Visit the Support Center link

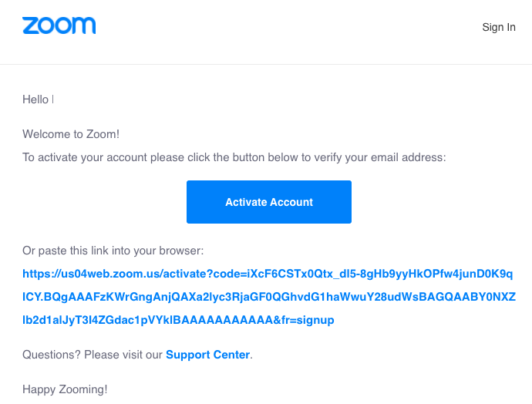tap(207, 355)
